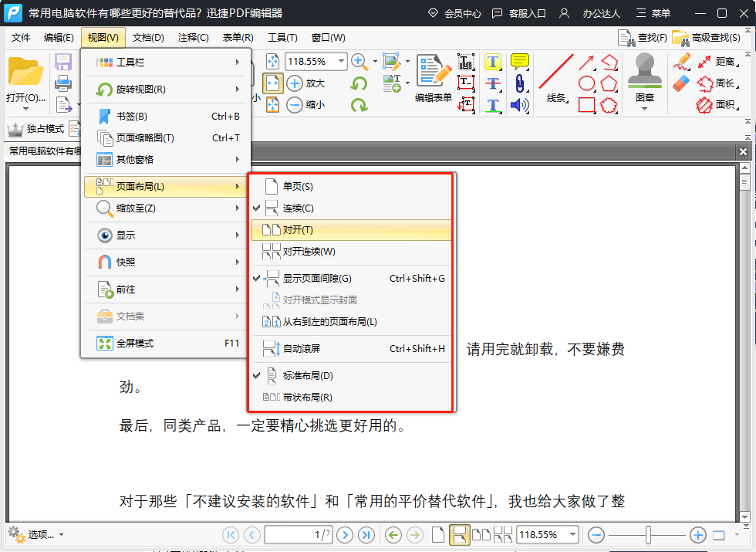This screenshot has height=552, width=756.
Task: Open the Comment (注释) menu
Action: [193, 38]
